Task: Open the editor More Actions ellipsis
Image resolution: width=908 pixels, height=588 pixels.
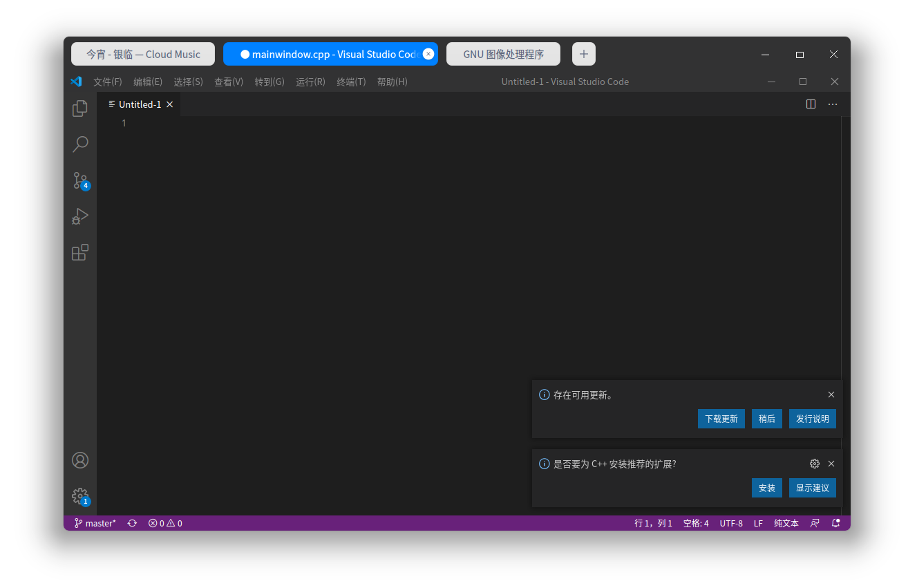Action: click(x=833, y=104)
